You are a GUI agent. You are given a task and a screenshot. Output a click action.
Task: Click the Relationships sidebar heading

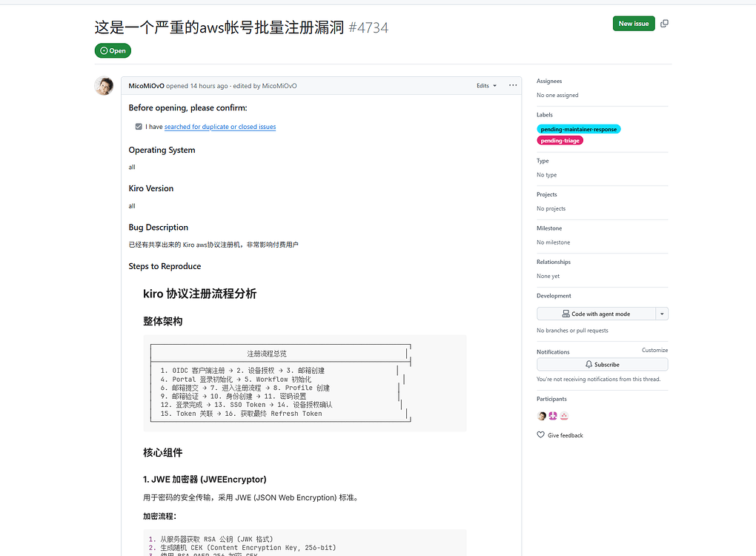pos(554,262)
